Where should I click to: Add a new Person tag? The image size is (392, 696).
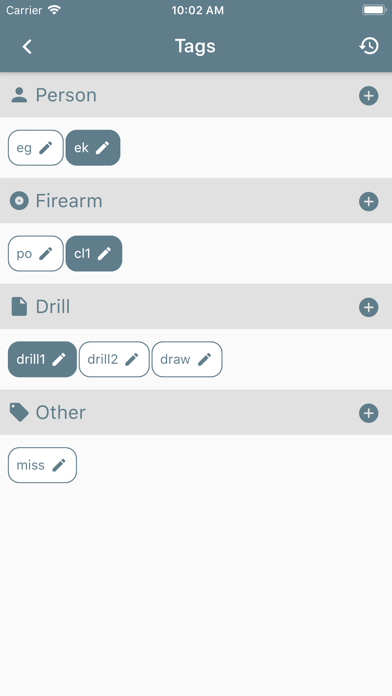click(368, 96)
